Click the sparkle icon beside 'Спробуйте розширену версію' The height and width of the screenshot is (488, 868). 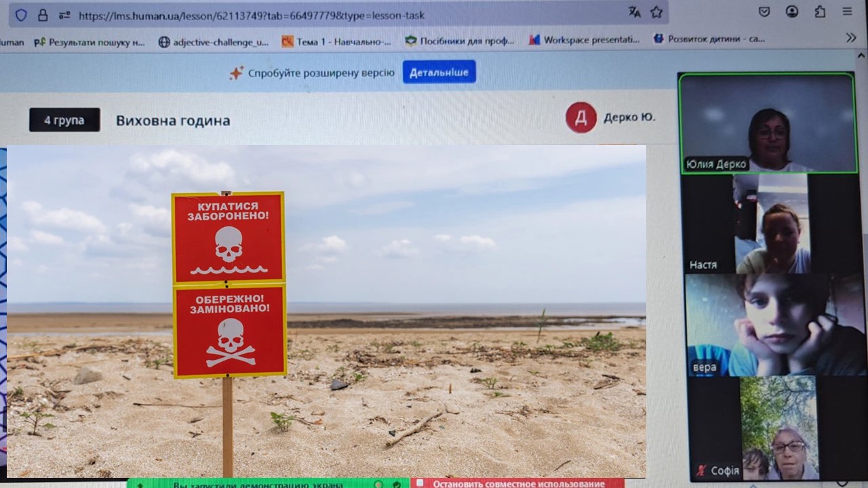[x=237, y=73]
